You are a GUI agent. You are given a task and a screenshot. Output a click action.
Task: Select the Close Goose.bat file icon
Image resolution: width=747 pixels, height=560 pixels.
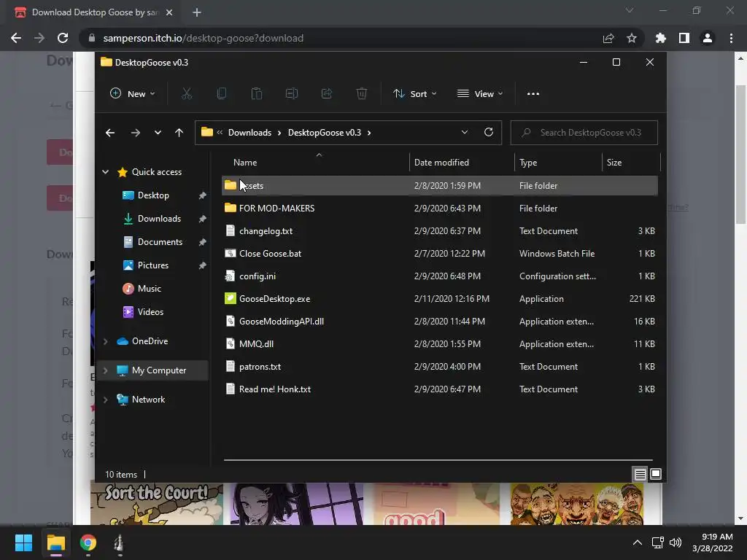231,253
